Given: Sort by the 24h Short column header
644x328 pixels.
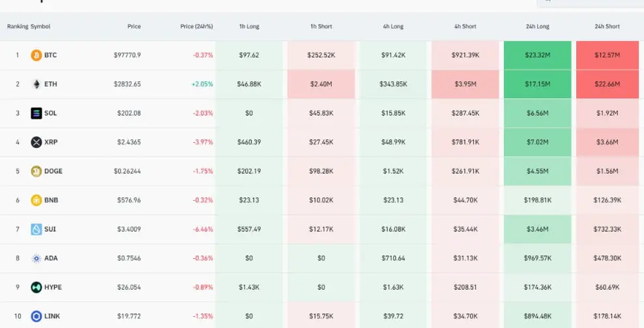Looking at the screenshot, I should pos(607,27).
